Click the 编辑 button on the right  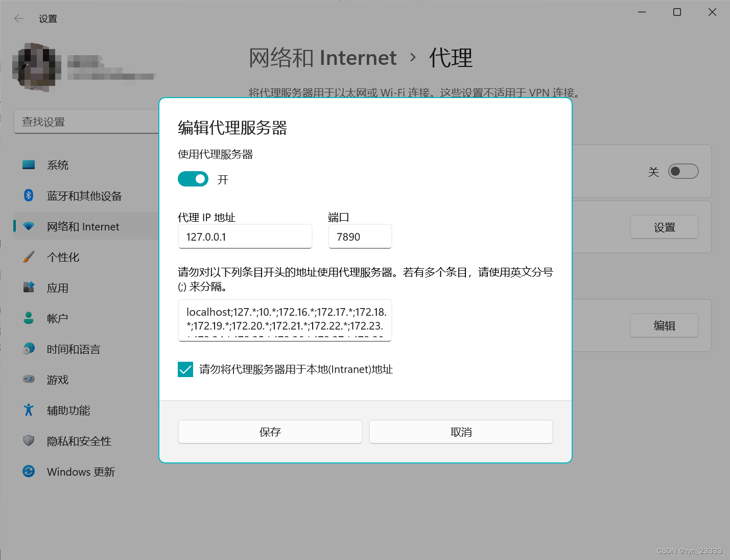tap(664, 325)
